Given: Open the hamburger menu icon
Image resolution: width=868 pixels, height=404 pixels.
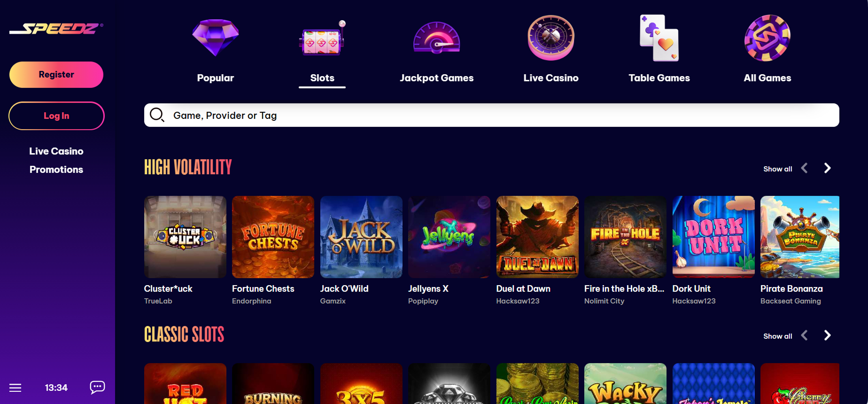Looking at the screenshot, I should pos(15,388).
